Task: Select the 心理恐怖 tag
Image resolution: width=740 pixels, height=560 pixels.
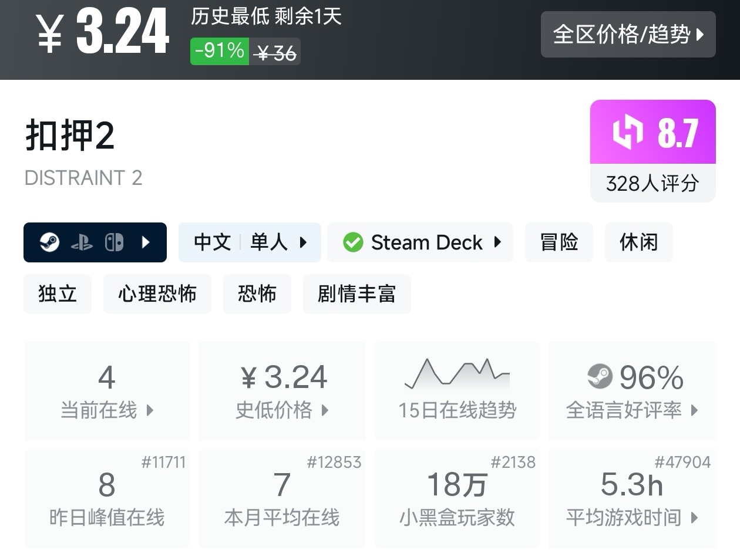Action: [157, 294]
